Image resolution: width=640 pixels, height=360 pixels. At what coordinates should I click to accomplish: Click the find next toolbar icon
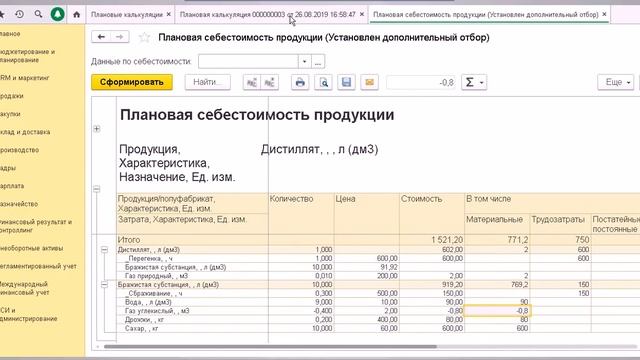(269, 82)
